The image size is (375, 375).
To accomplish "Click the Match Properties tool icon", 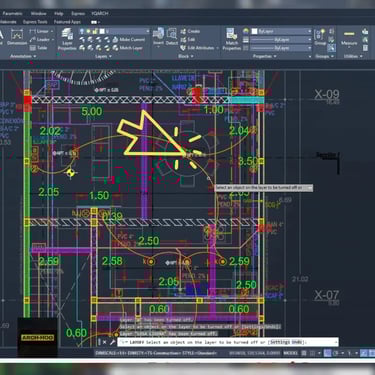I will click(x=231, y=39).
